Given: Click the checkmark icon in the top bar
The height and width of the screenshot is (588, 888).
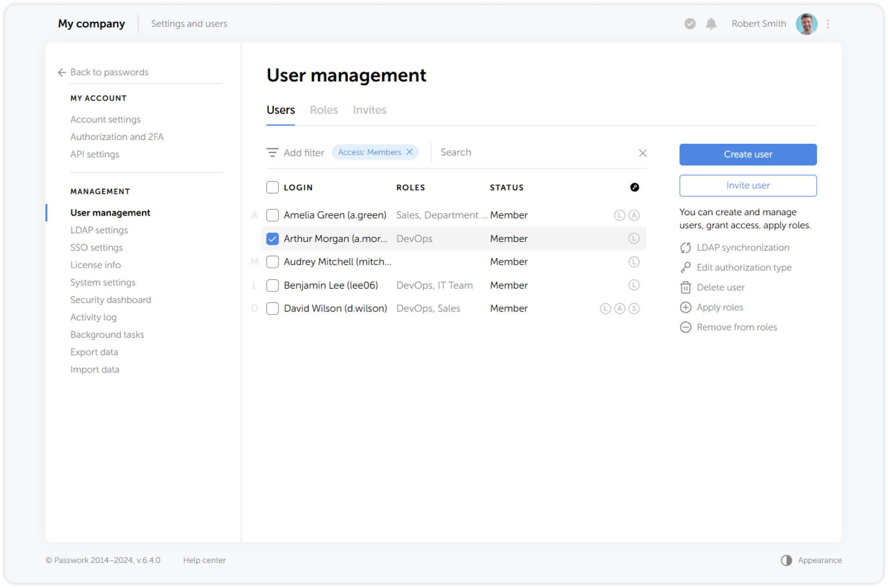Looking at the screenshot, I should pyautogui.click(x=689, y=24).
